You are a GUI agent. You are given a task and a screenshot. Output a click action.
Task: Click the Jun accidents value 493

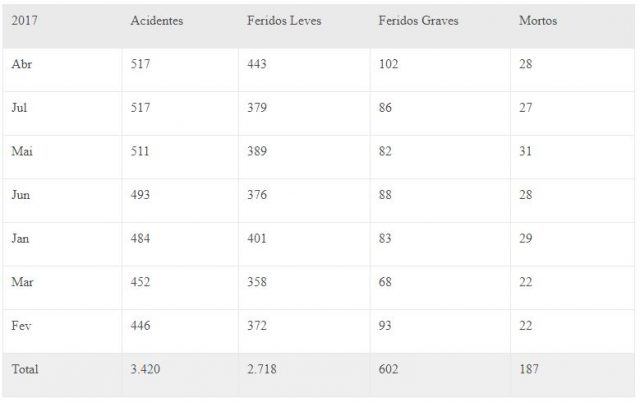point(140,195)
